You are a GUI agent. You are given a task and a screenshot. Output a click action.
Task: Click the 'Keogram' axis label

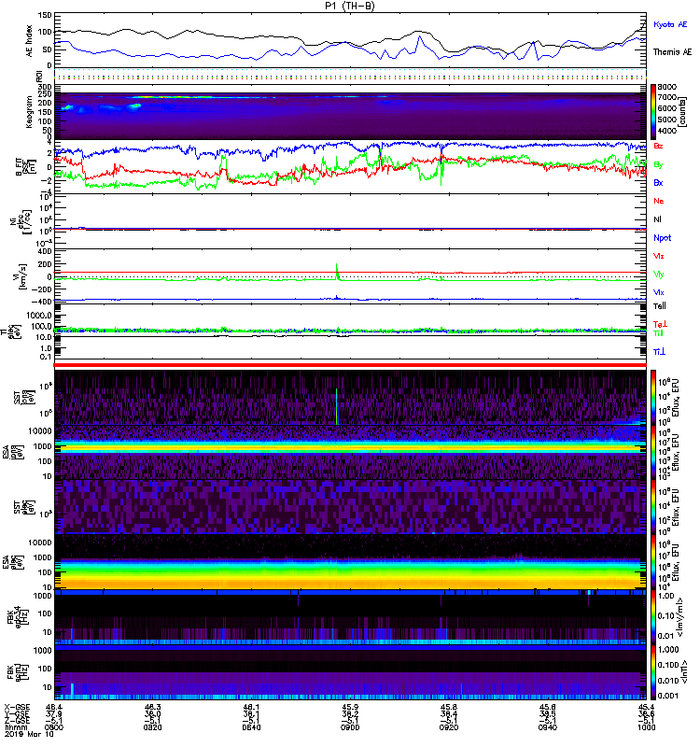point(29,112)
